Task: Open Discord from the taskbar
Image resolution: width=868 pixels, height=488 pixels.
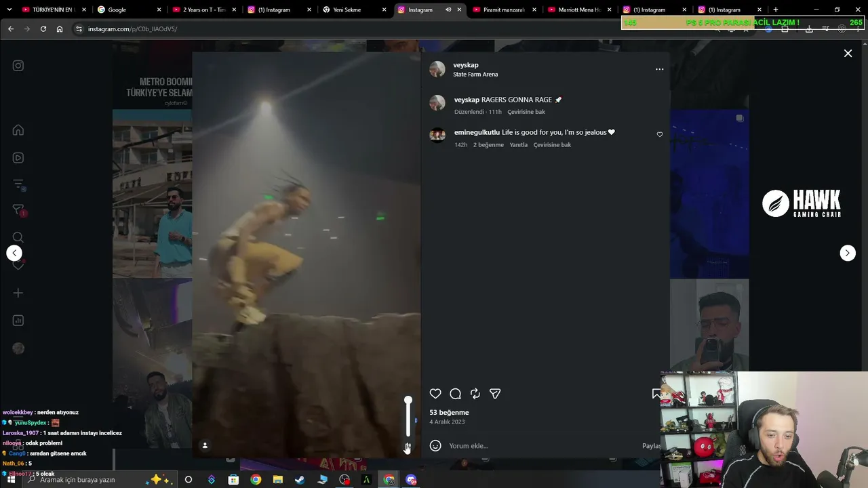Action: click(411, 480)
